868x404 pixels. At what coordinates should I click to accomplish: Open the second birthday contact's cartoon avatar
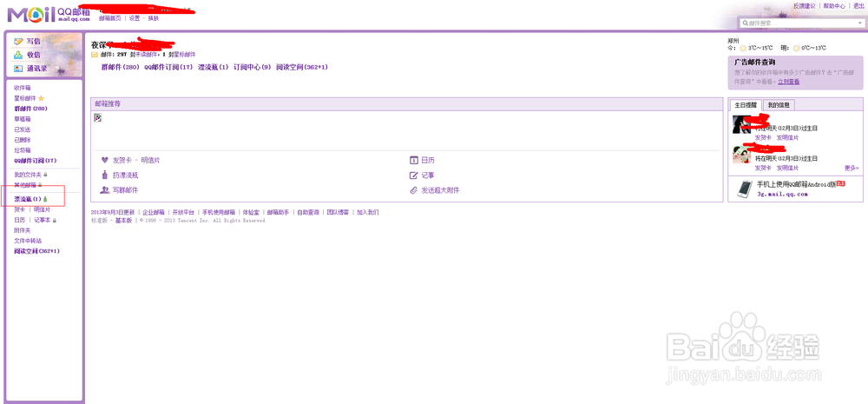click(x=742, y=154)
